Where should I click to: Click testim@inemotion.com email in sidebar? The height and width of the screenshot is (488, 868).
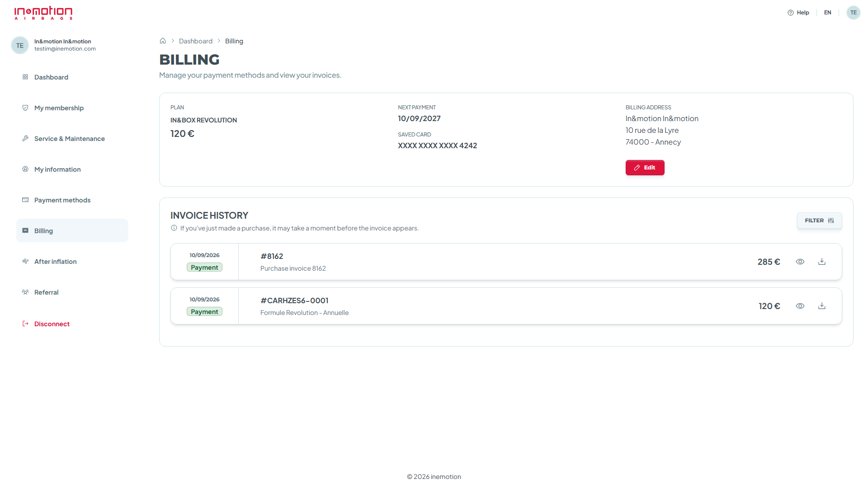[65, 49]
